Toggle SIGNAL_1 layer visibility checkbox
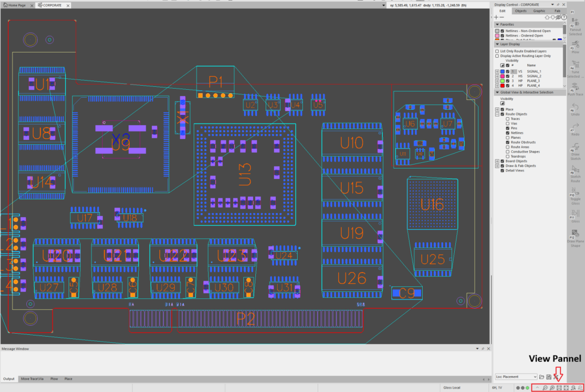The image size is (585, 392). click(507, 71)
